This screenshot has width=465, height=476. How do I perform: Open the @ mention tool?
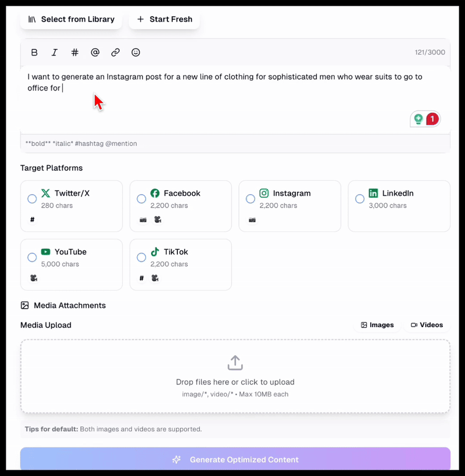95,52
